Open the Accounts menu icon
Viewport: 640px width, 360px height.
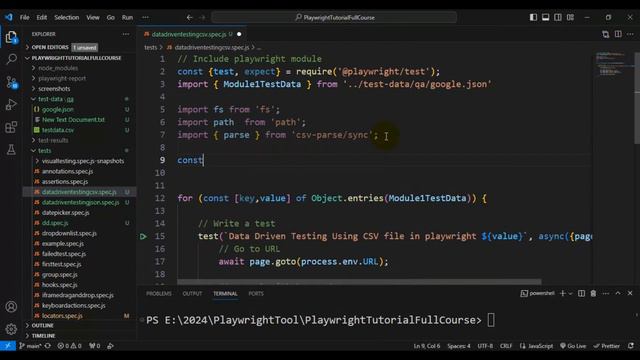point(11,307)
